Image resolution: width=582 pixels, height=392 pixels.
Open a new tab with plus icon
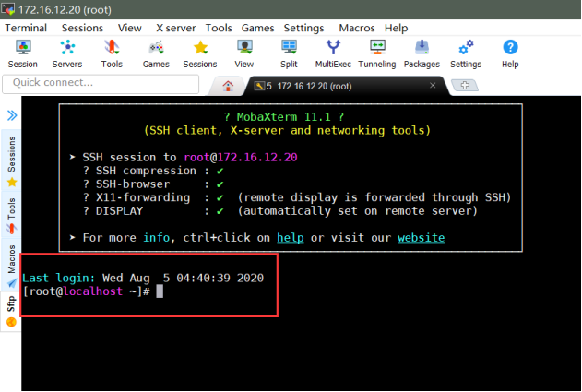465,86
